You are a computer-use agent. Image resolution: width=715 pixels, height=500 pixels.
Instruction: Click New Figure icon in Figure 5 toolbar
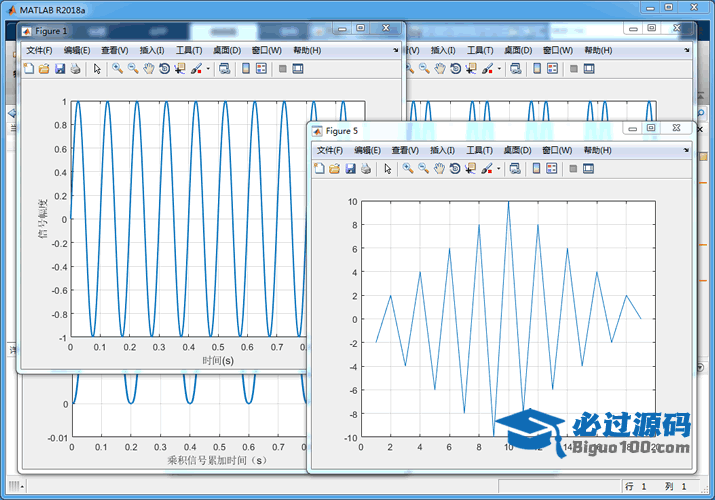click(x=319, y=169)
